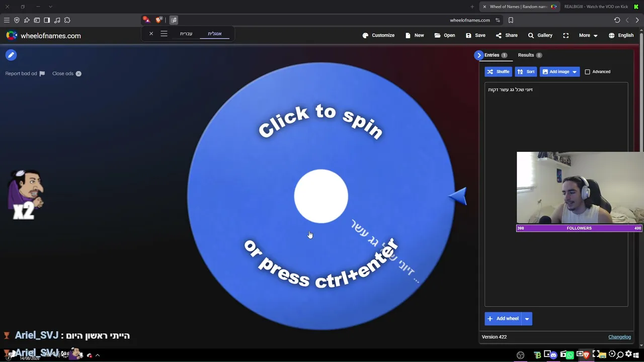Share the wheel
This screenshot has width=644, height=362.
(506, 35)
